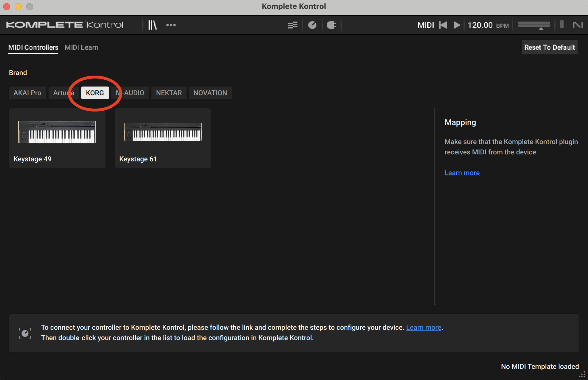The width and height of the screenshot is (588, 380).
Task: Switch to the MIDI Learn tab
Action: [x=81, y=47]
